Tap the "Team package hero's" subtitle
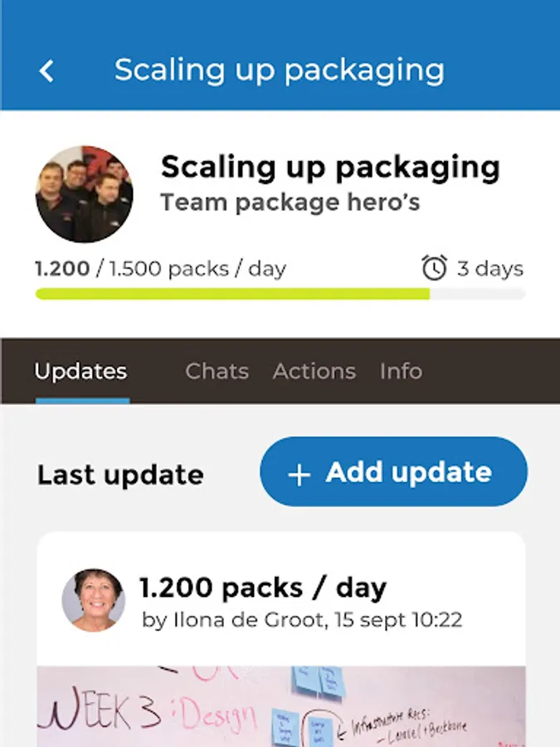Viewport: 560px width, 747px height. coord(290,203)
